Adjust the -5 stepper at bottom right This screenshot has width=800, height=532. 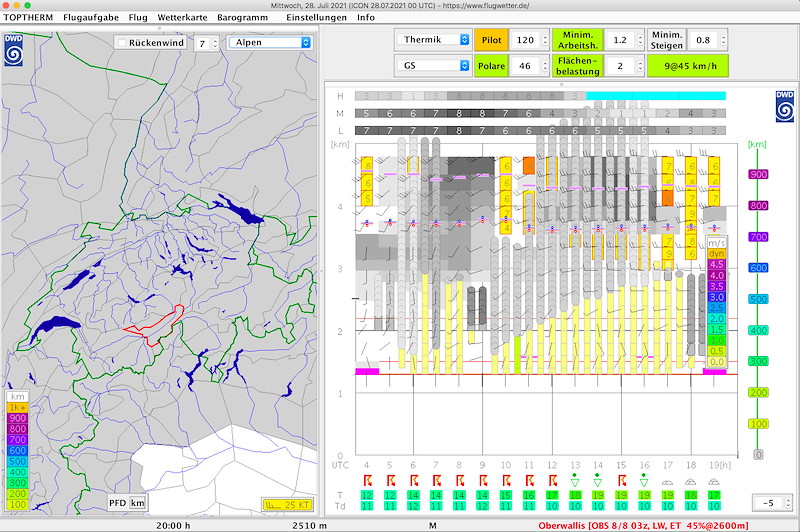pyautogui.click(x=788, y=503)
